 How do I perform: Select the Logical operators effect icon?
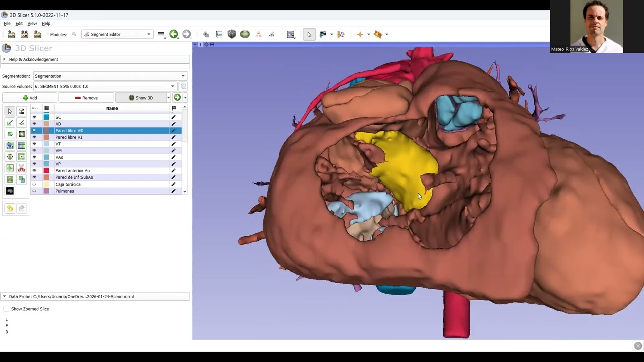point(21,179)
